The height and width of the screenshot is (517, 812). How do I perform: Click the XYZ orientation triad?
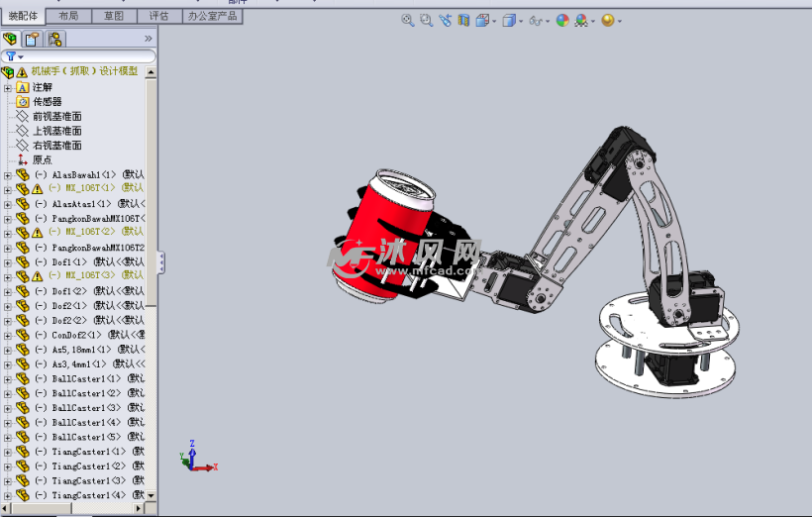point(198,457)
